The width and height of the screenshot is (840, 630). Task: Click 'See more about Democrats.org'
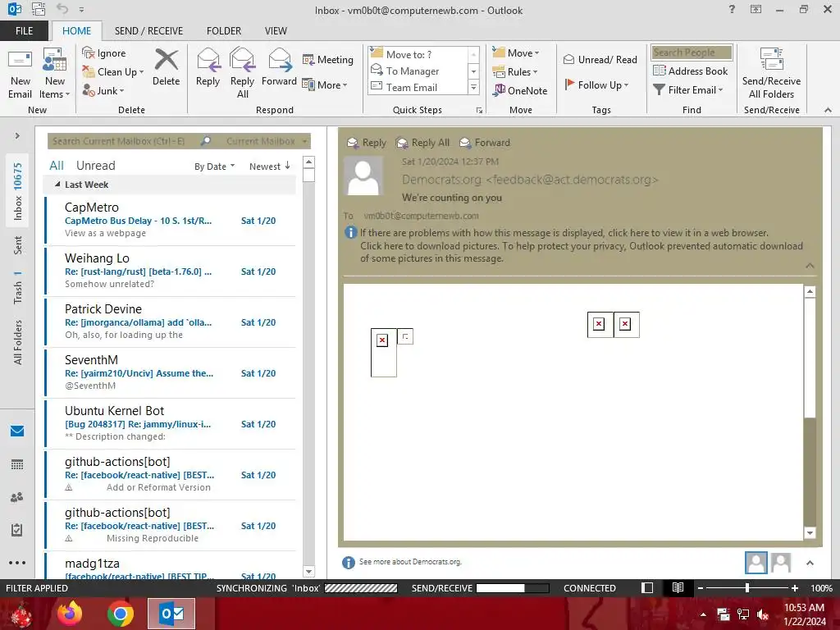pos(410,562)
